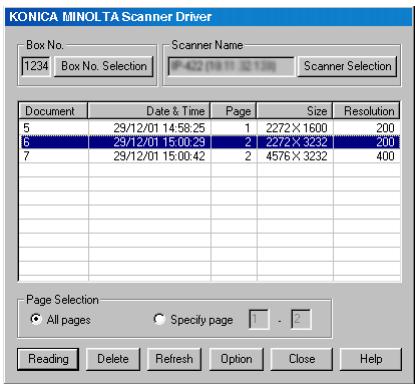Screen dimensions: 415x384
Task: Click the Box No. field showing 1234
Action: pyautogui.click(x=36, y=66)
